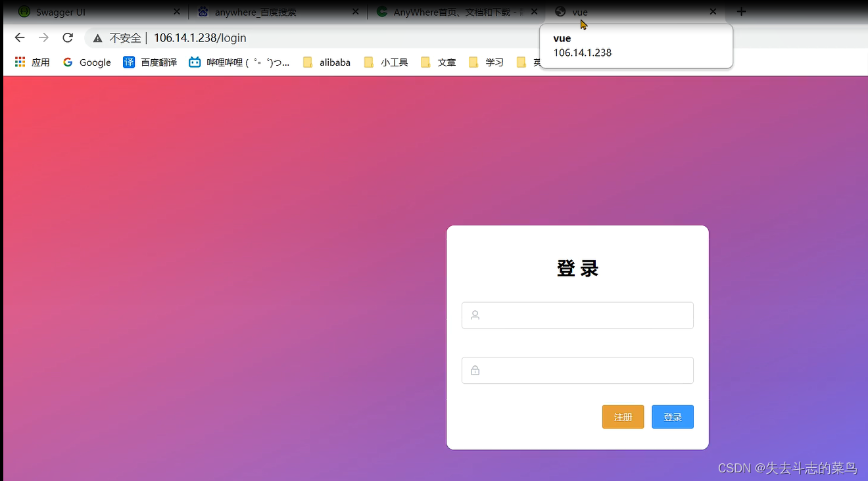Open the 文章 bookmarks folder

(x=439, y=62)
